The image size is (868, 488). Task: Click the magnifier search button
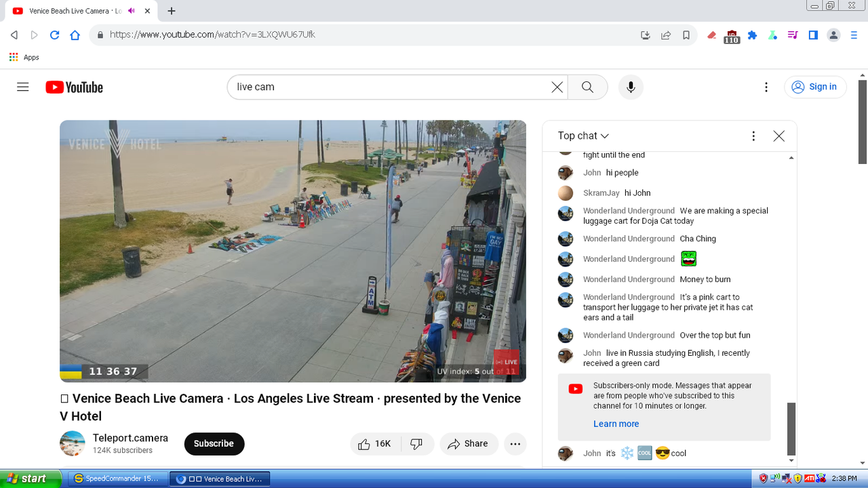point(587,87)
